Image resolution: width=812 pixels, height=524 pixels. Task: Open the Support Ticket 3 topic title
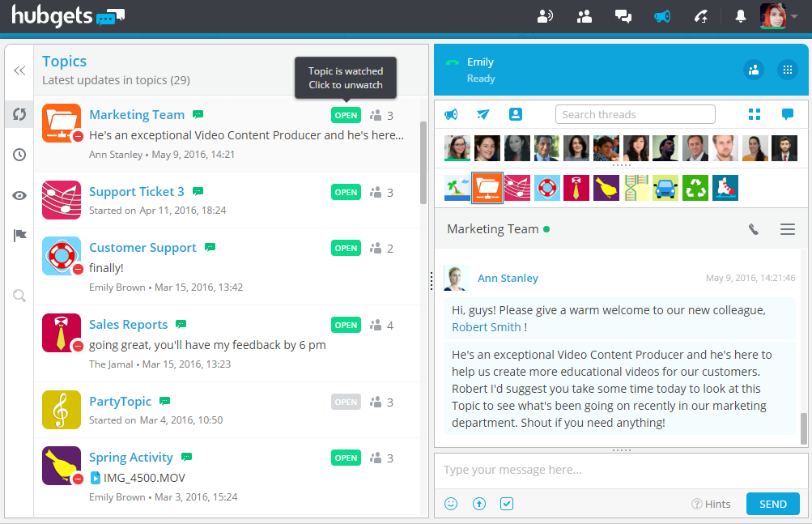click(137, 192)
